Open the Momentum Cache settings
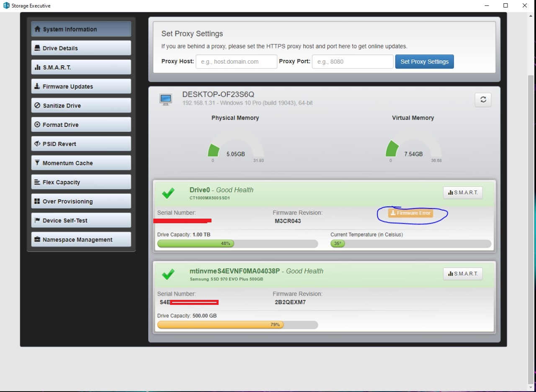Viewport: 536px width, 392px height. click(x=81, y=163)
